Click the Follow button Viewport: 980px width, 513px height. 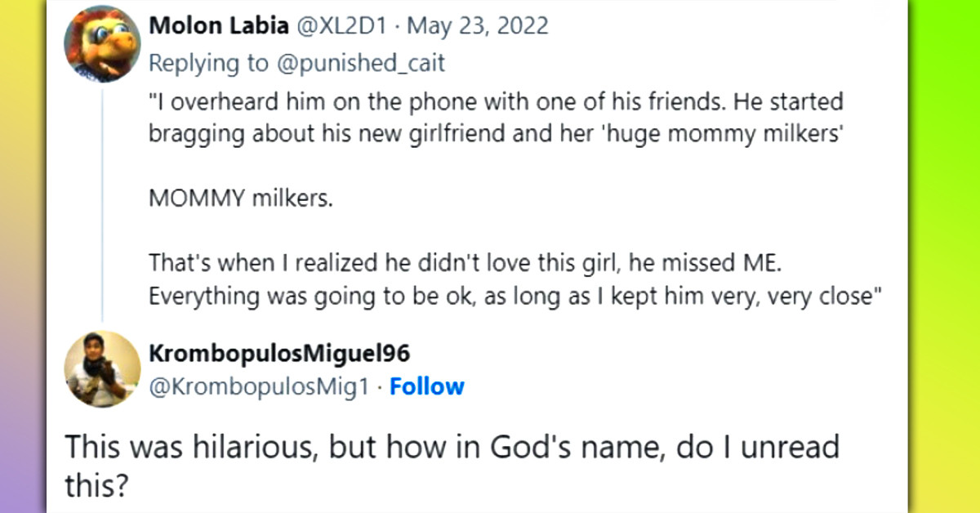(x=427, y=386)
